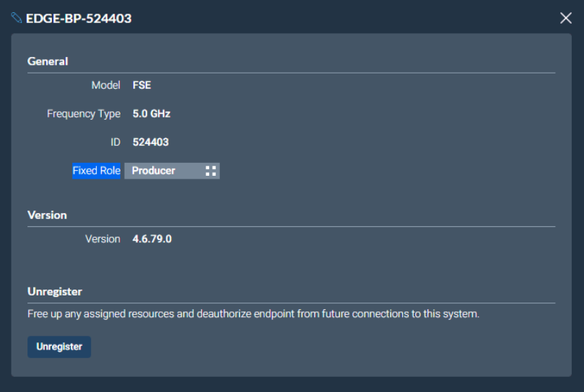Click the Frequency Type label
Image resolution: width=584 pixels, height=392 pixels.
click(84, 114)
